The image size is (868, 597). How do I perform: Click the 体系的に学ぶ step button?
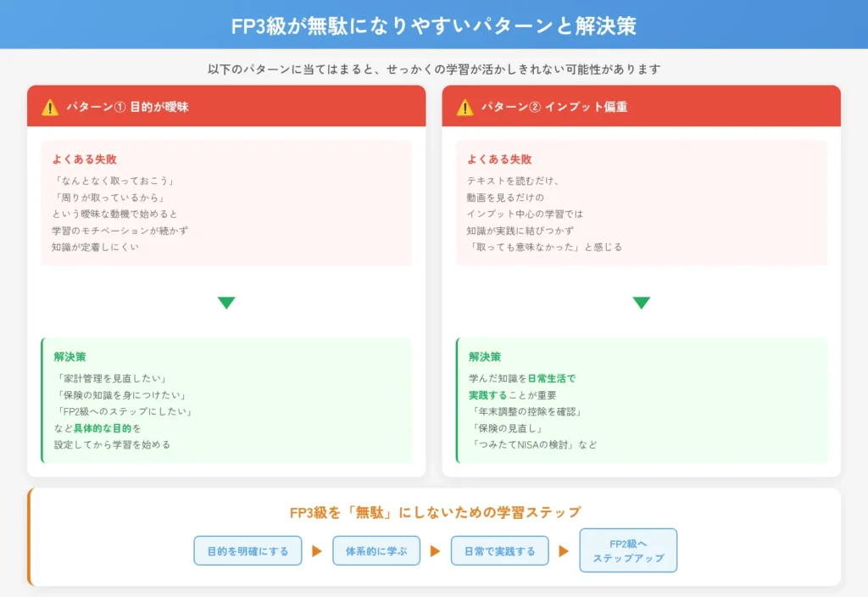click(376, 550)
